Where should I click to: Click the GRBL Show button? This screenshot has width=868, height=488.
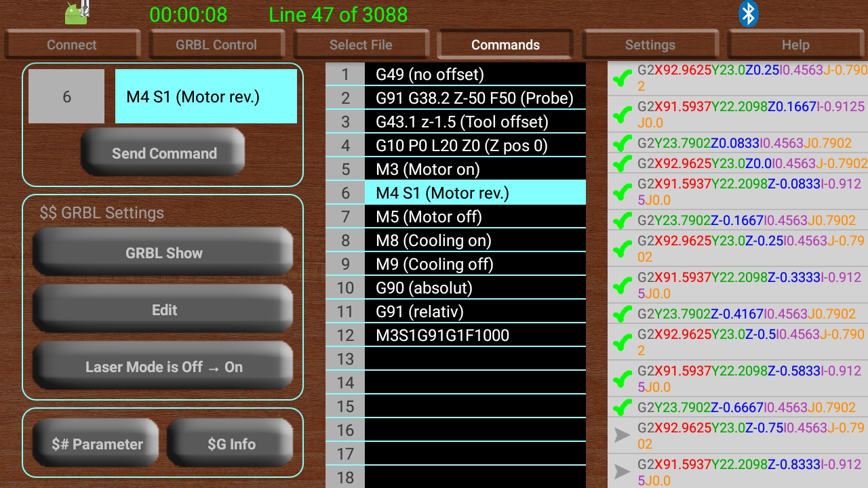pos(163,253)
